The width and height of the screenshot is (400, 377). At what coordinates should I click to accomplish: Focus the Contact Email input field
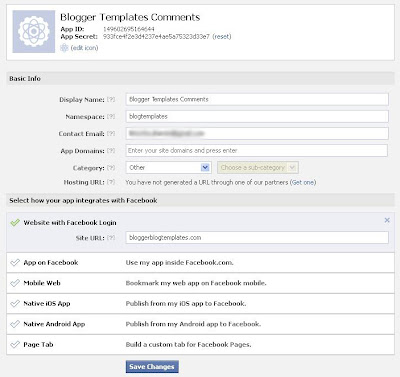click(257, 133)
